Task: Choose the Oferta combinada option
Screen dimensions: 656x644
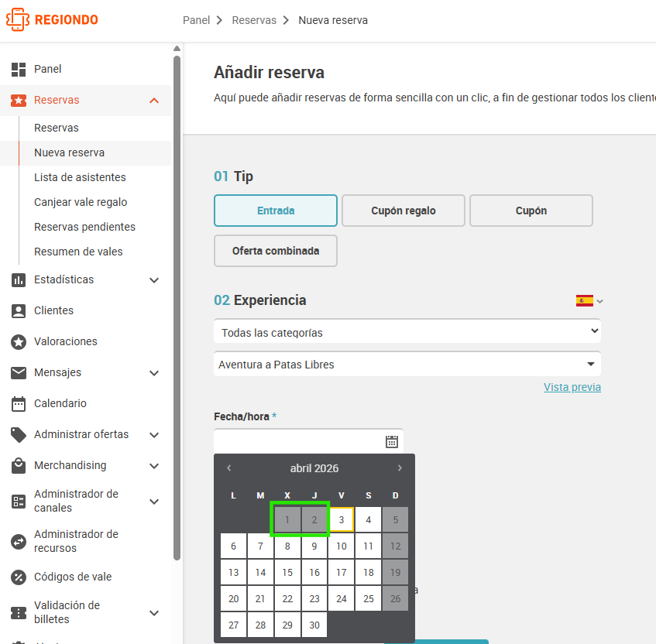Action: click(276, 251)
